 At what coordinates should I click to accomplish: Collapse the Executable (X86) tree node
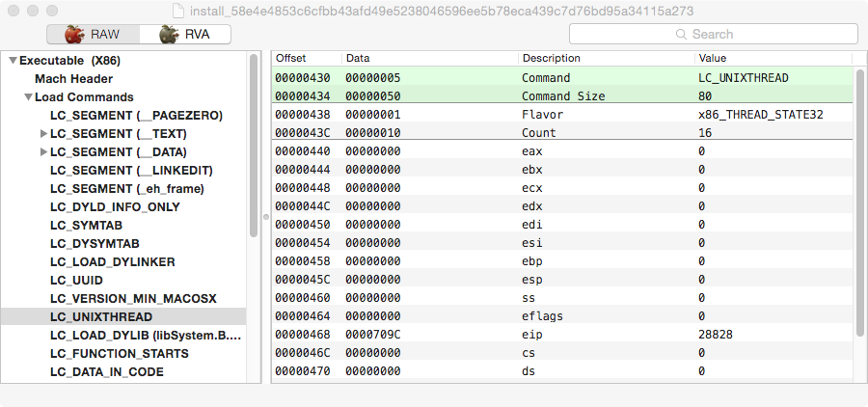tap(13, 61)
